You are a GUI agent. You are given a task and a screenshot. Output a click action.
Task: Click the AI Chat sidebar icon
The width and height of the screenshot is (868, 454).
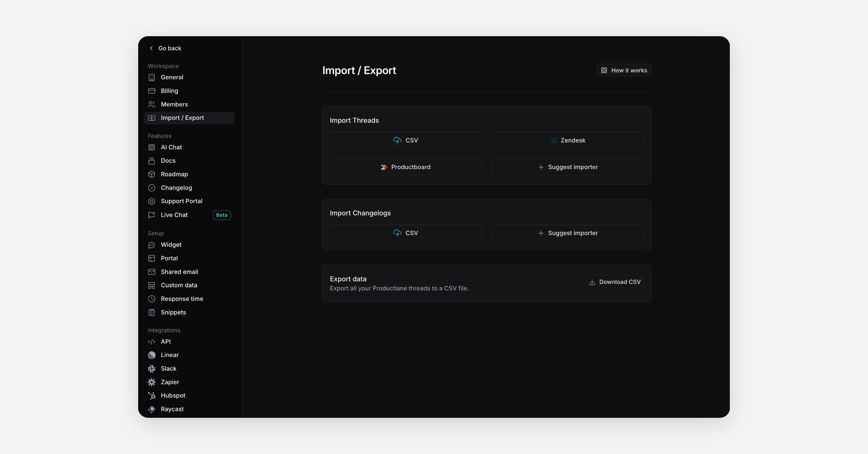[152, 147]
